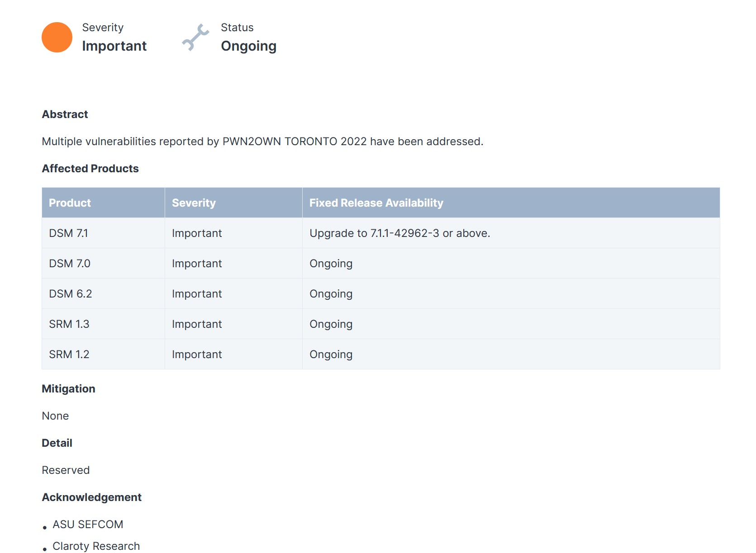Click the Affected Products heading
756x553 pixels.
point(90,169)
